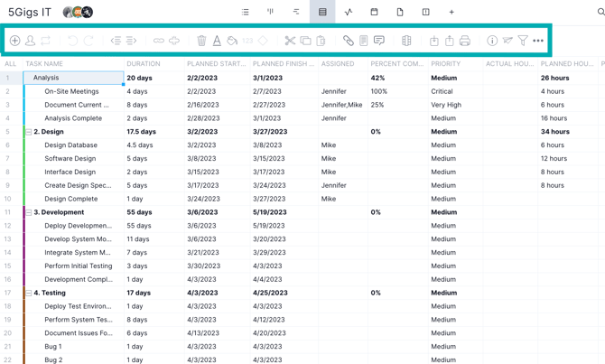Click the comments speech bubble icon
The height and width of the screenshot is (364, 605).
click(x=379, y=41)
